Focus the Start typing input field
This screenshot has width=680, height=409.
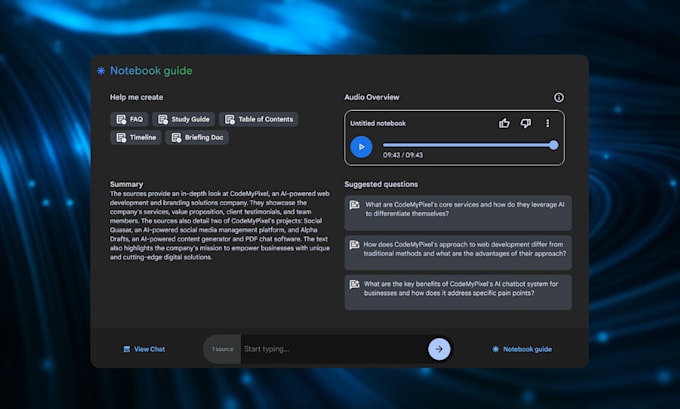tap(334, 349)
